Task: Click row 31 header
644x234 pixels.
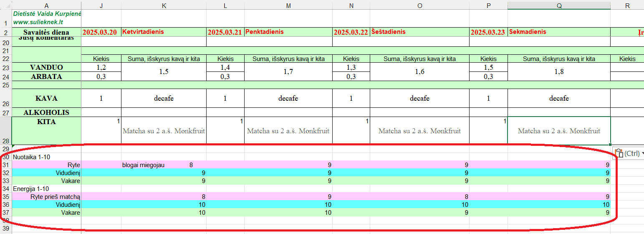Action: coord(6,165)
